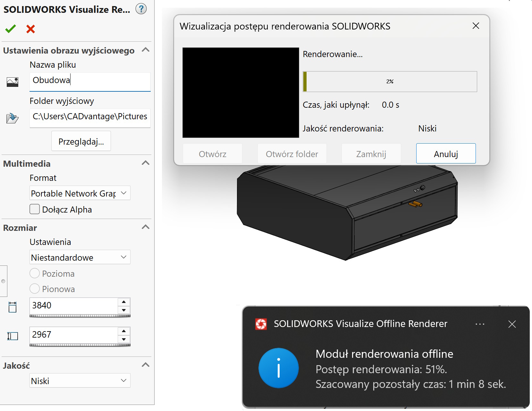Dismiss the Offline Renderer notification

tap(512, 324)
